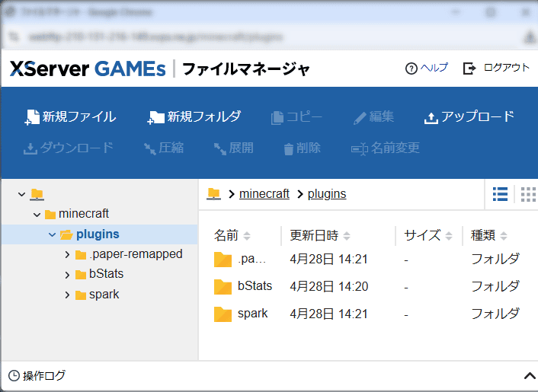The width and height of the screenshot is (538, 392).
Task: Switch to grid view icon
Action: pyautogui.click(x=527, y=194)
